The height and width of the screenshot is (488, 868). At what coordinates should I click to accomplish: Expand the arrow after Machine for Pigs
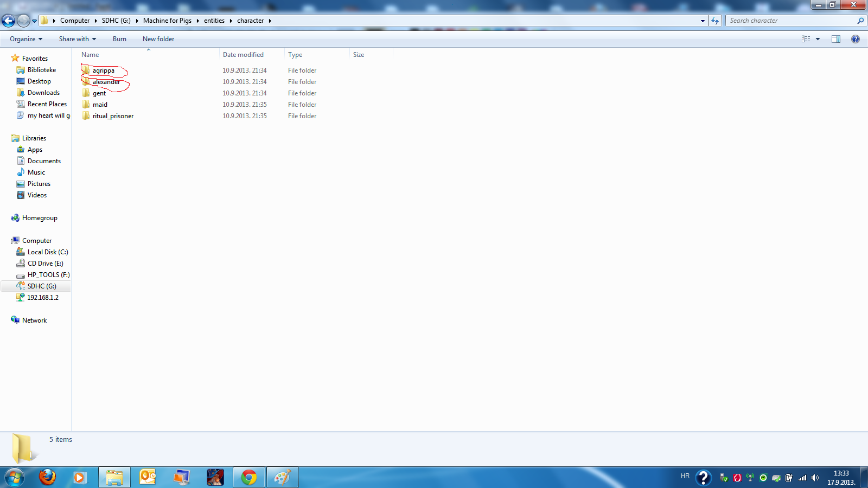197,21
